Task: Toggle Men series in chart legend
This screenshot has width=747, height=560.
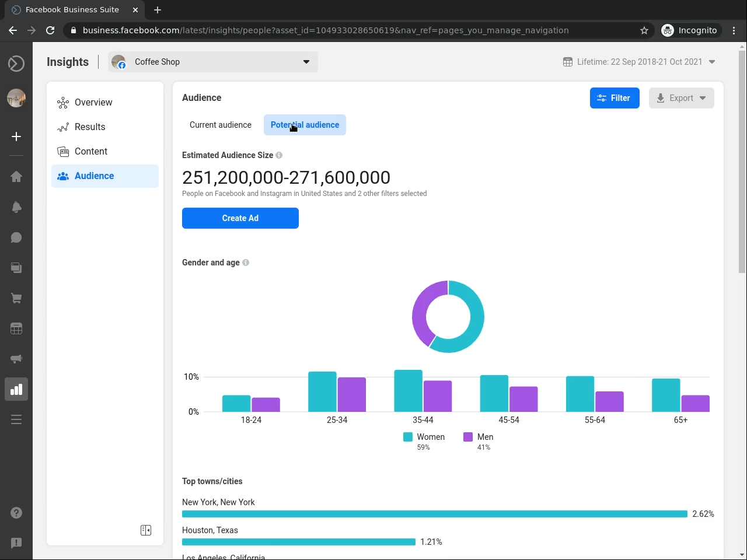Action: (x=479, y=437)
